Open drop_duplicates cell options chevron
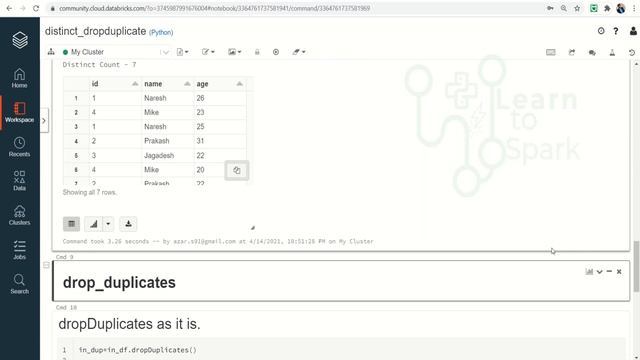The width and height of the screenshot is (640, 360). 599,272
